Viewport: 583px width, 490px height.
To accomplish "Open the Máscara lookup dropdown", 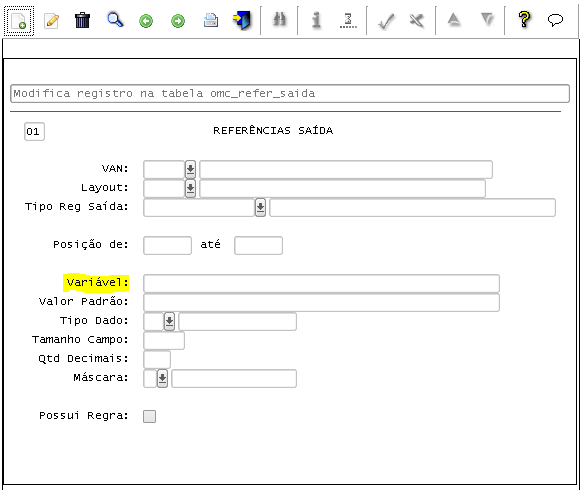I will point(162,378).
